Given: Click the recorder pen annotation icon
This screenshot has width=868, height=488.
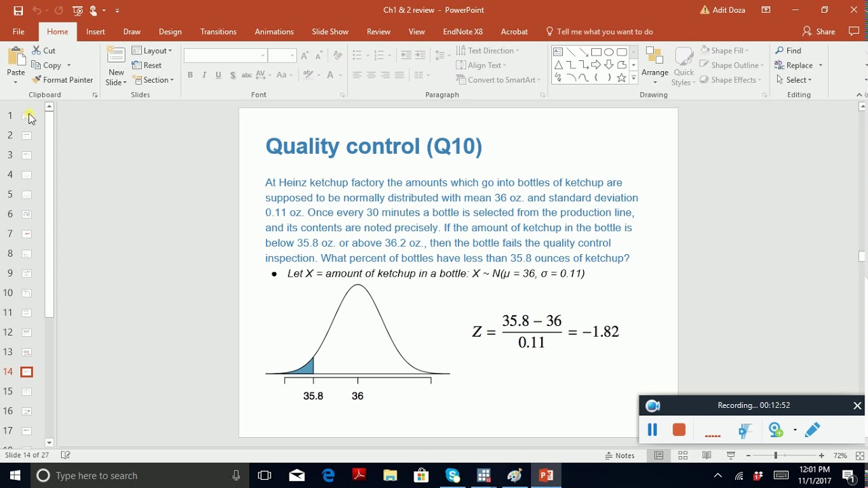Looking at the screenshot, I should point(812,430).
